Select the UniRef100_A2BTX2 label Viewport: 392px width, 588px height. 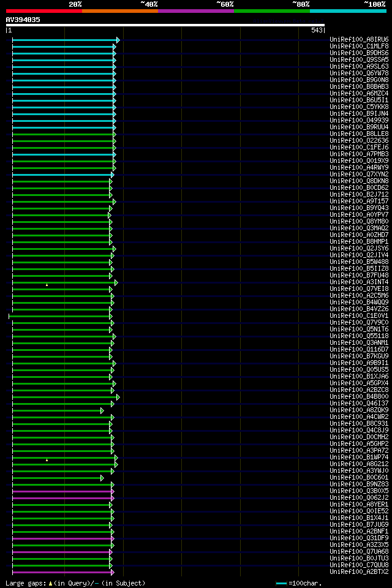(x=359, y=572)
